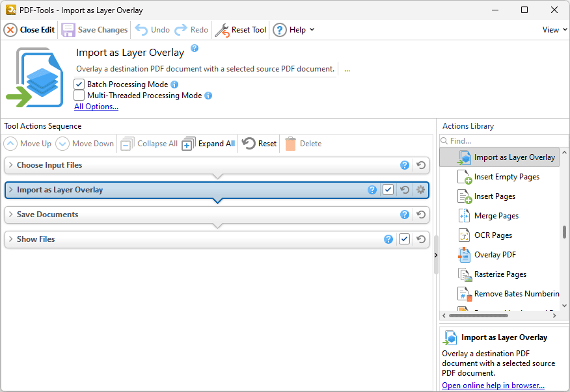Reset the Show Files step
The width and height of the screenshot is (570, 392).
[421, 239]
